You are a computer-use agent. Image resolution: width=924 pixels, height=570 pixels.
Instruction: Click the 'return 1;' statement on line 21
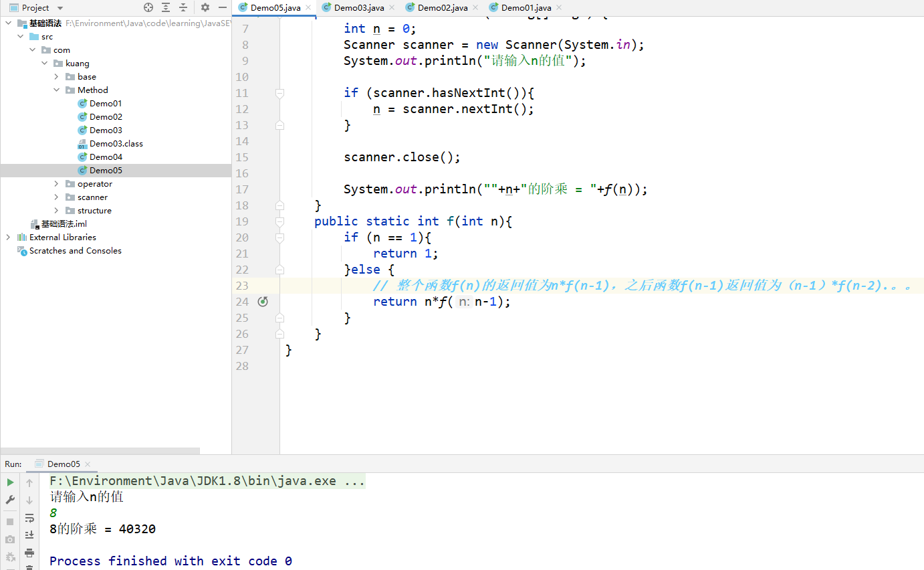point(406,254)
